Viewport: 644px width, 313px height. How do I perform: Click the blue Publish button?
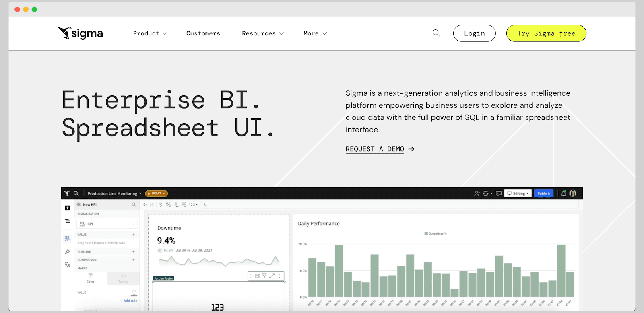[543, 193]
